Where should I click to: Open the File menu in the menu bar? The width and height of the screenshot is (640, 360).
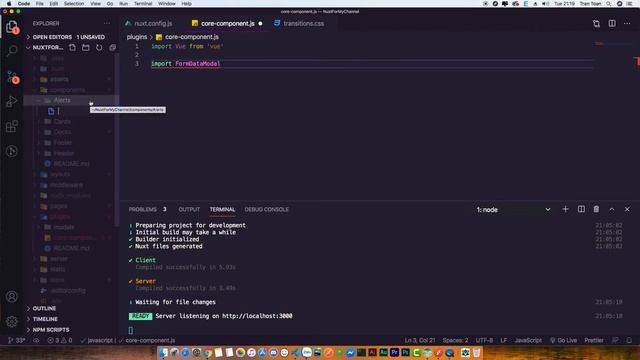[40, 4]
